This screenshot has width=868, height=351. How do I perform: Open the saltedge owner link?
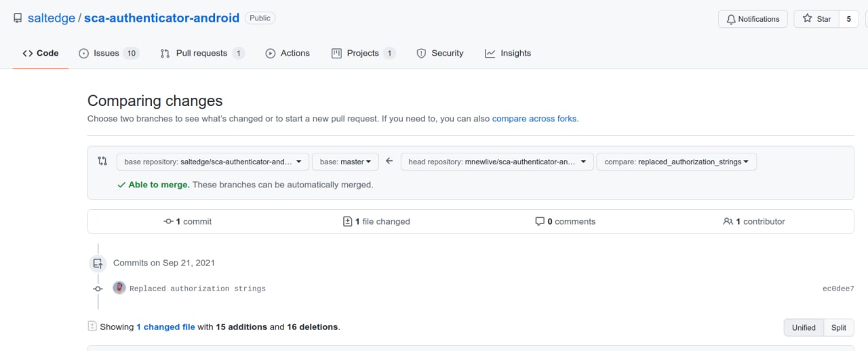pyautogui.click(x=52, y=18)
